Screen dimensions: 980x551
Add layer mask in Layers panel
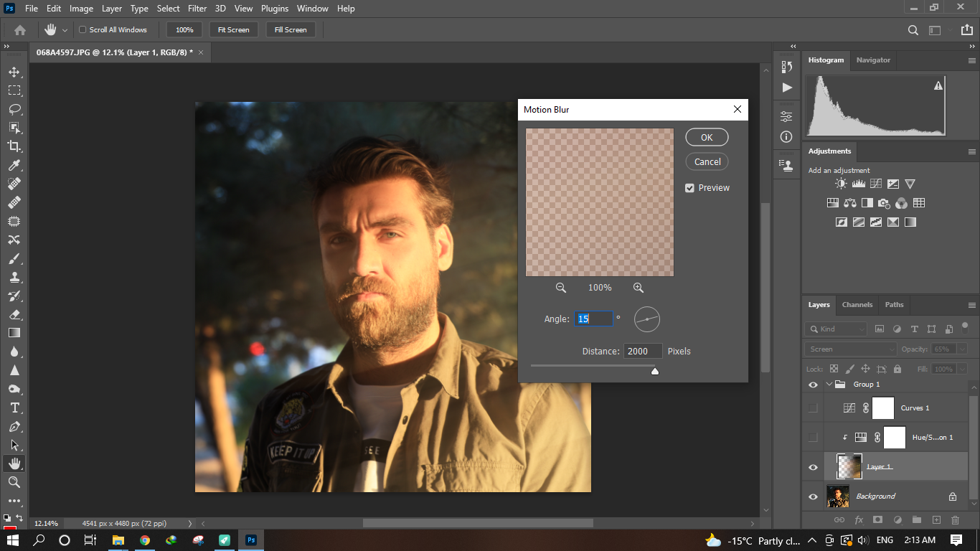pyautogui.click(x=877, y=519)
